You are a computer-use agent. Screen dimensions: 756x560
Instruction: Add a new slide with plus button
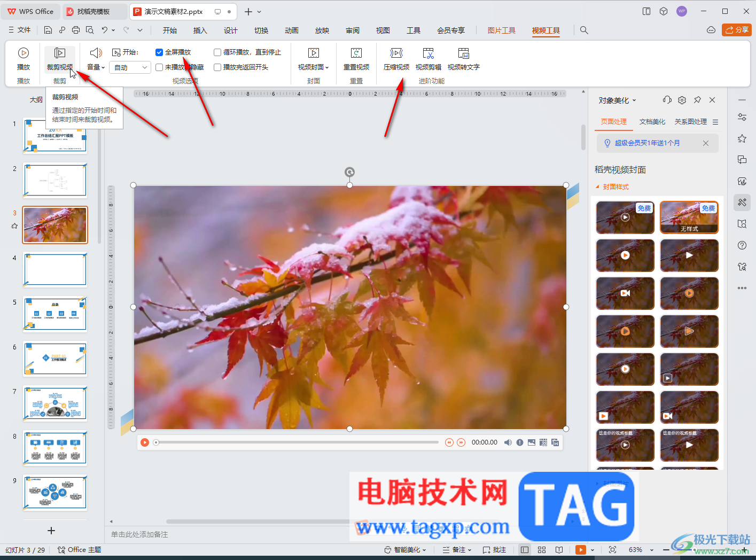click(x=51, y=531)
